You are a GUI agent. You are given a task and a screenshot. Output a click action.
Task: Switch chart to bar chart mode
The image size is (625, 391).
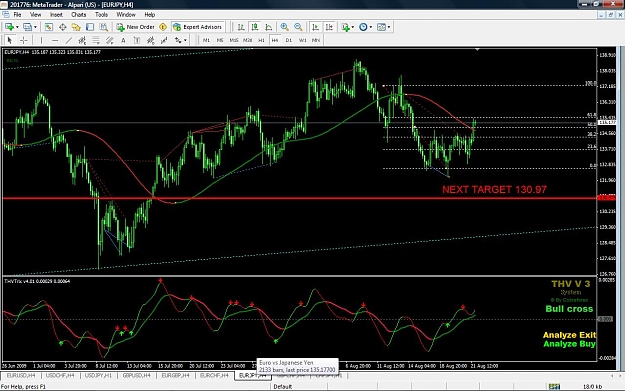(241, 27)
